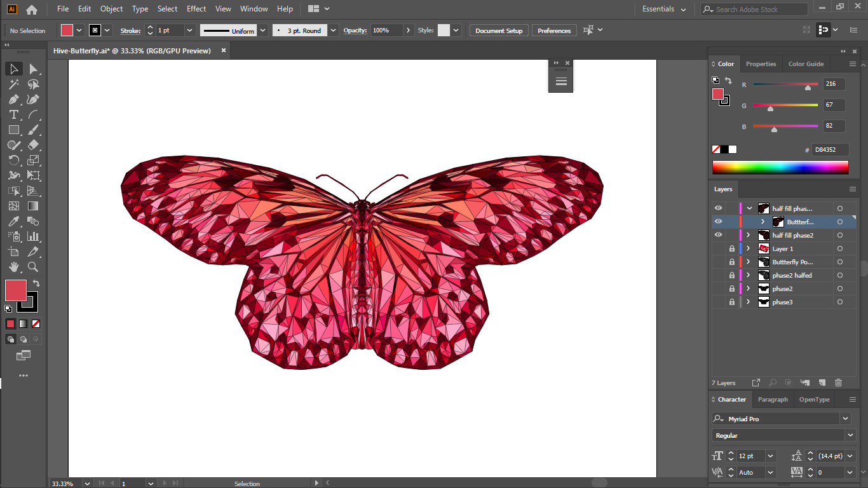Unlock Layer 1 lock icon

tap(732, 248)
